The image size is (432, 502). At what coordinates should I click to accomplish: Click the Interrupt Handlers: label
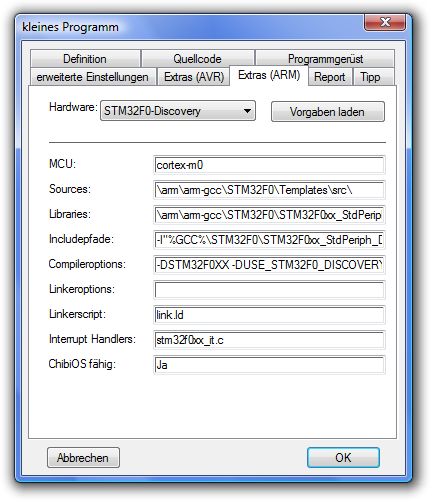tap(92, 339)
